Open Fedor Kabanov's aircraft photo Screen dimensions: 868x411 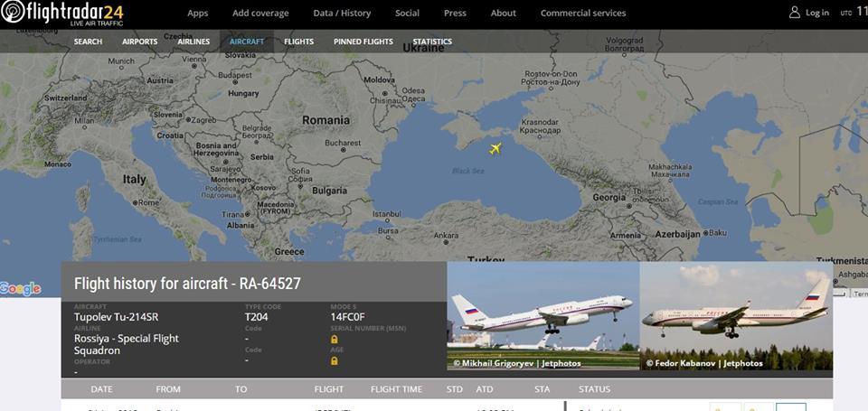click(736, 316)
